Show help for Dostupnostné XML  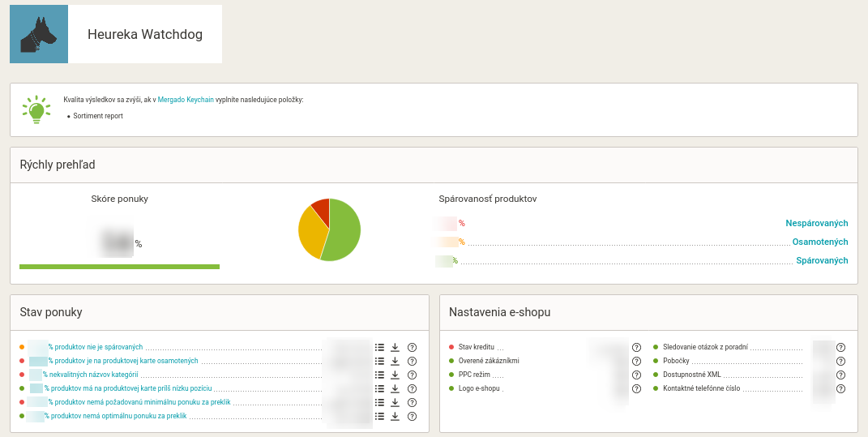tap(841, 375)
